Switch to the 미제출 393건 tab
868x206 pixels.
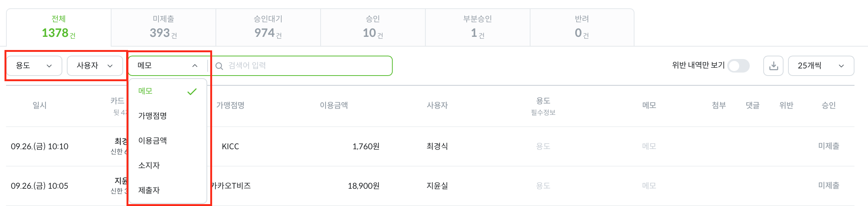pyautogui.click(x=163, y=27)
